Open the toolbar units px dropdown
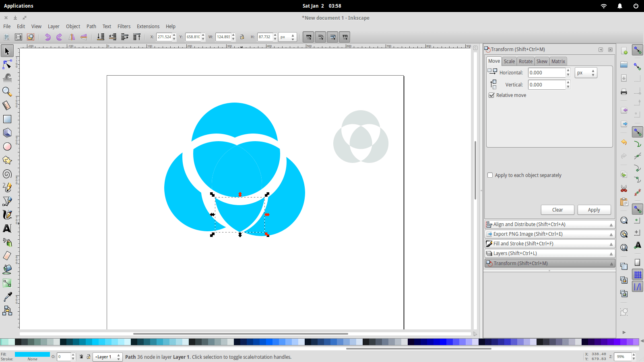Screen dimensions: 644x362 click(x=288, y=37)
